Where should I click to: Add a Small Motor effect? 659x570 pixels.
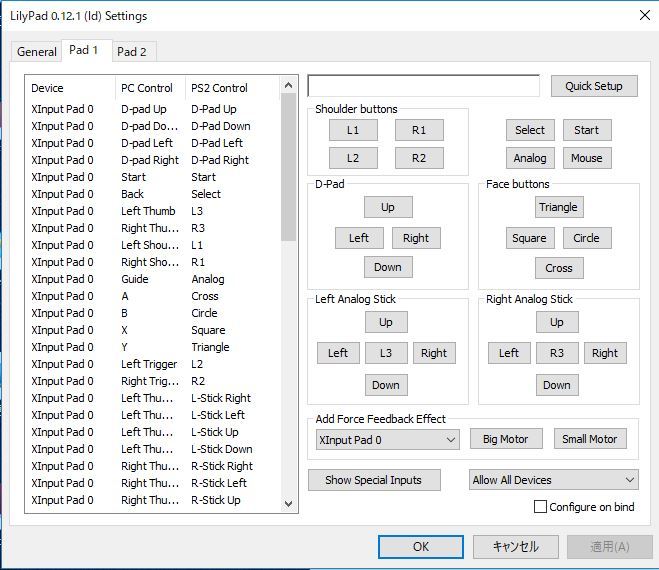[x=589, y=439]
